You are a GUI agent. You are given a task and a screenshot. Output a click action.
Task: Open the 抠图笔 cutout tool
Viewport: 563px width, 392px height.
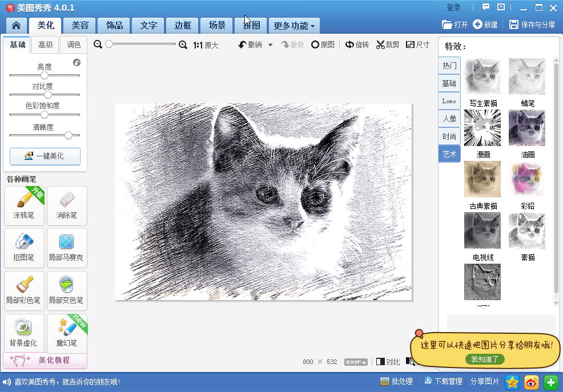24,248
